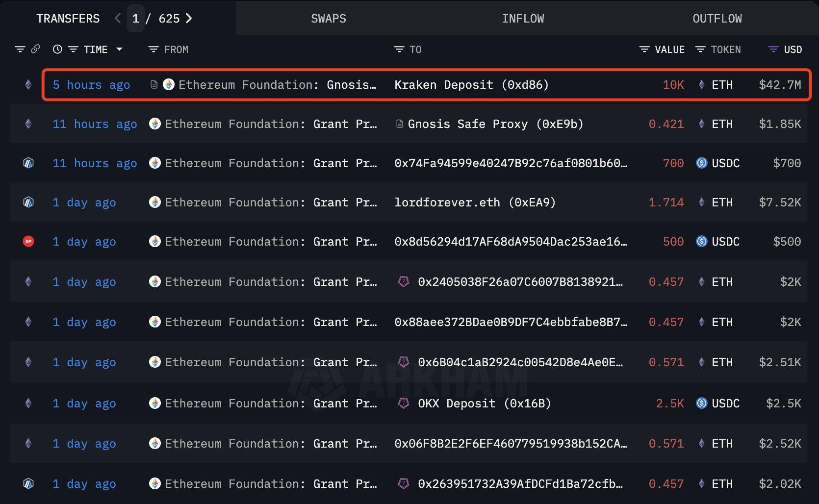Open the Kraken Deposit (0xd86) address link
This screenshot has width=819, height=504.
point(471,85)
